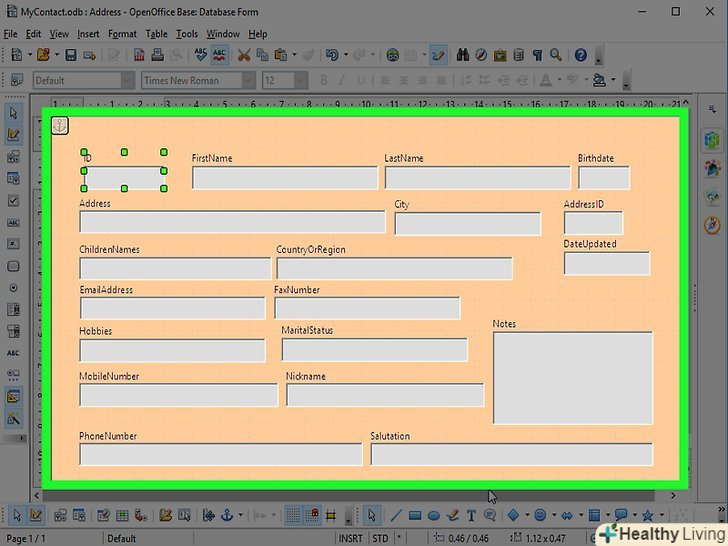Viewport: 728px width, 546px height.
Task: Click the Cut scissors icon
Action: pyautogui.click(x=244, y=55)
